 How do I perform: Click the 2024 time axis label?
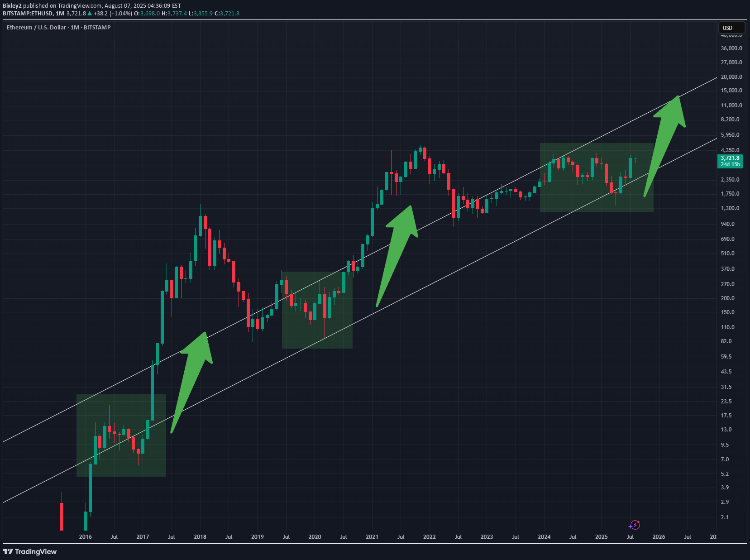click(544, 537)
